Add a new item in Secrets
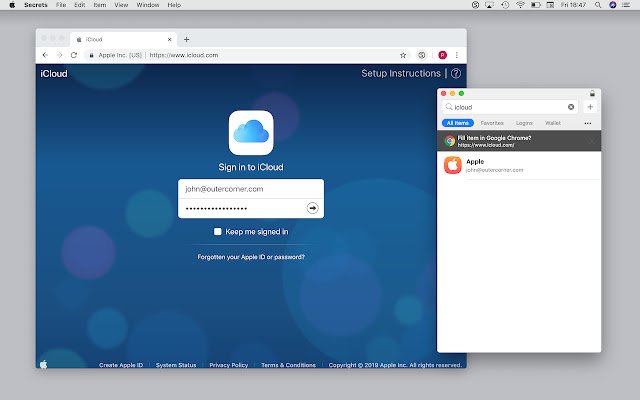Image resolution: width=640 pixels, height=400 pixels. tap(590, 107)
